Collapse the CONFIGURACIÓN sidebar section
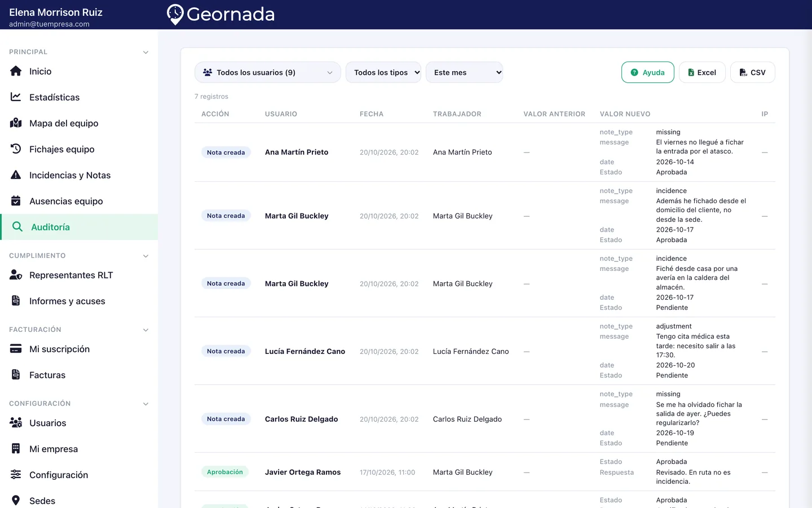This screenshot has height=508, width=812. (146, 404)
